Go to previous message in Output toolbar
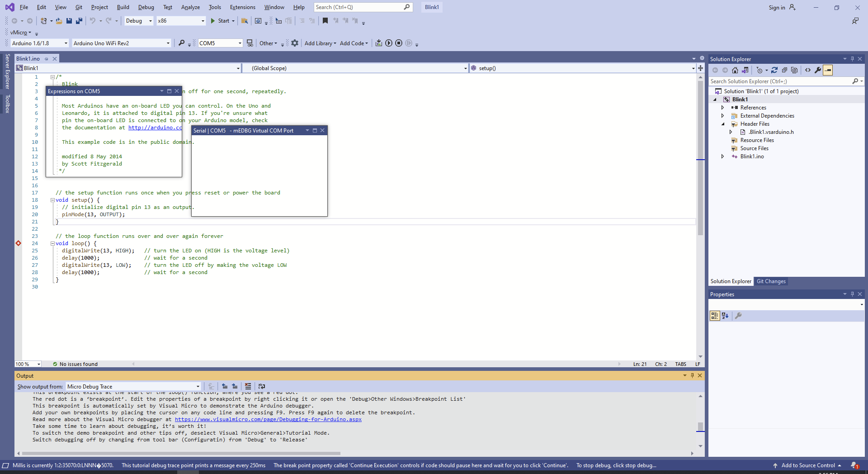 point(225,386)
